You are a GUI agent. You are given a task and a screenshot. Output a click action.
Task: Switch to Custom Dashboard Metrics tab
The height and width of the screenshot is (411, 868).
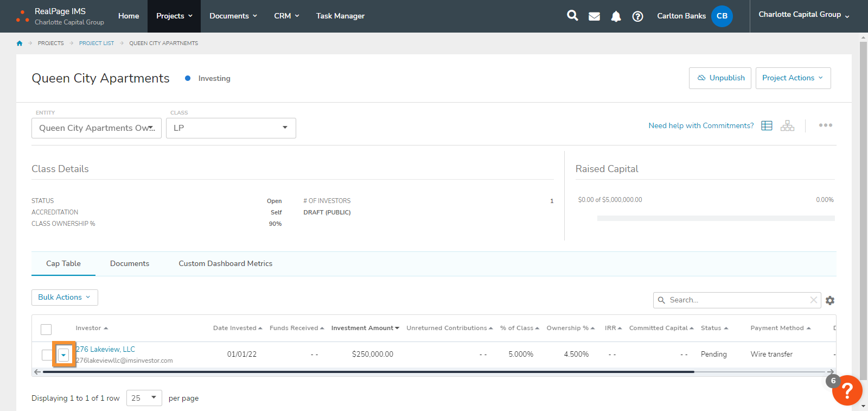[226, 264]
